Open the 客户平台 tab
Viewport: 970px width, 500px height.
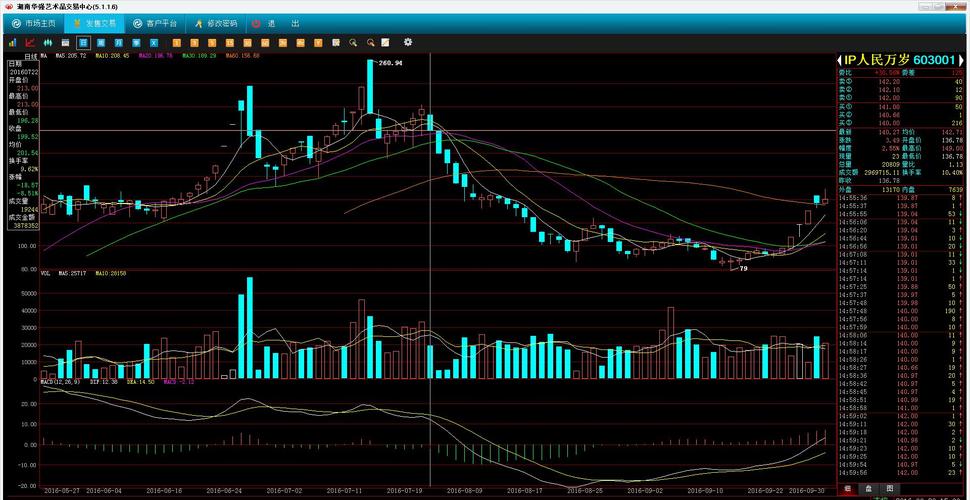pos(155,24)
